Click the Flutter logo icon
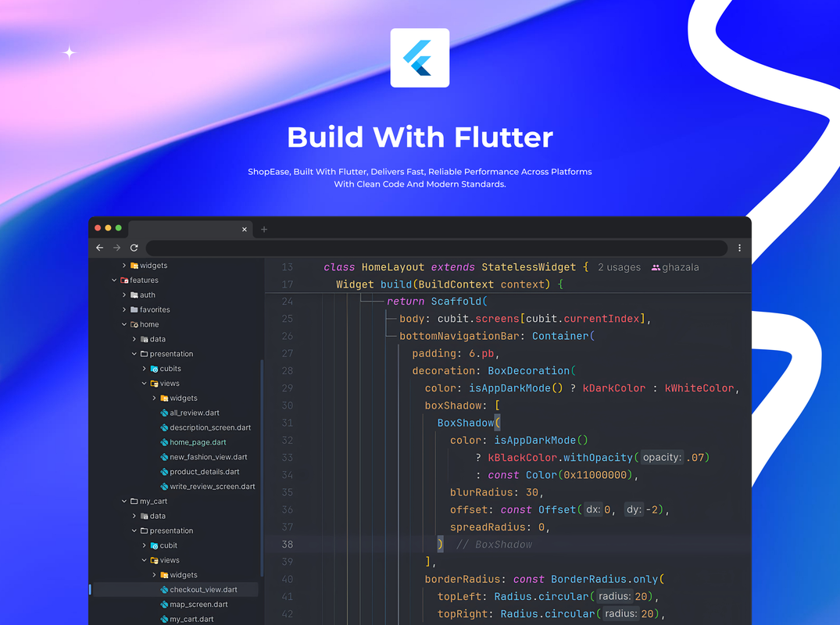This screenshot has width=840, height=625. (x=420, y=58)
